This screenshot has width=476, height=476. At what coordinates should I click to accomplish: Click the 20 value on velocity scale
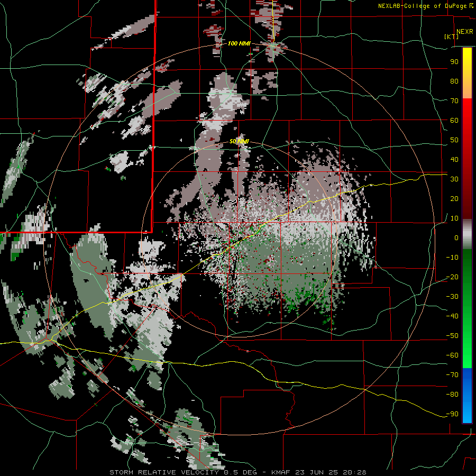pyautogui.click(x=454, y=199)
